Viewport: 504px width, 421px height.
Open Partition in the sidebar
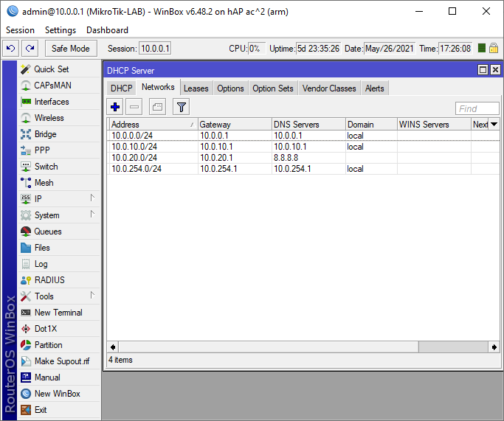click(x=59, y=345)
